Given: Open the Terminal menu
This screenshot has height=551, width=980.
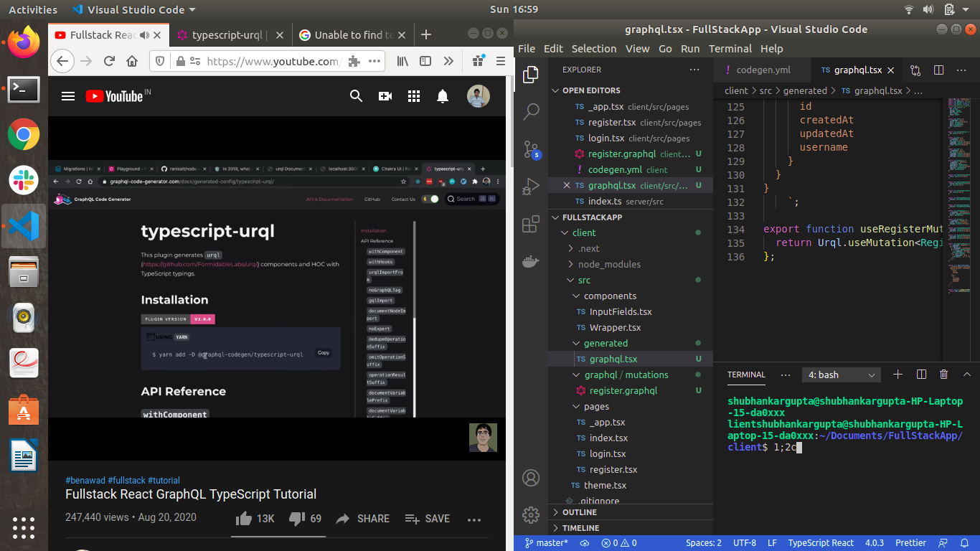Looking at the screenshot, I should [x=730, y=49].
